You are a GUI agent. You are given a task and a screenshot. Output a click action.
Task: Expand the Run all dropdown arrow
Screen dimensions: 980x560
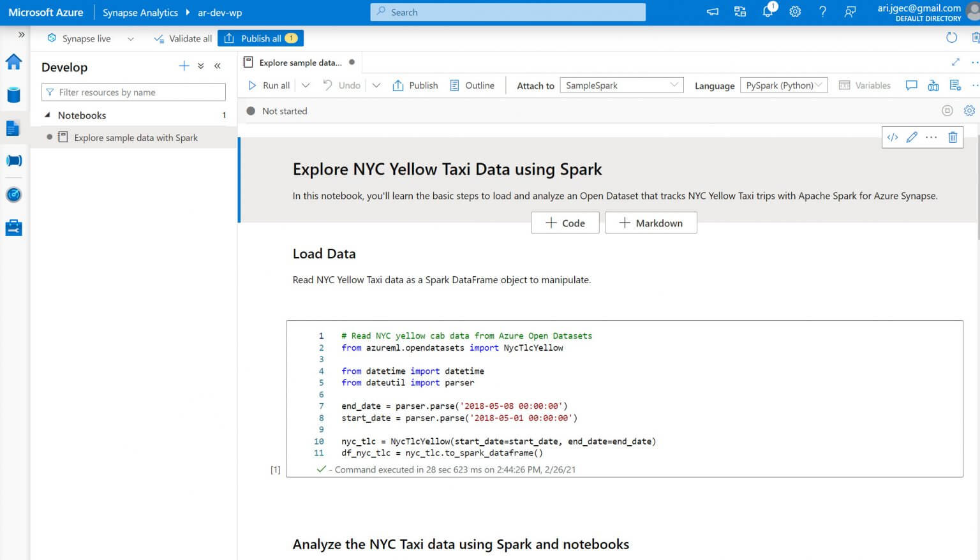pyautogui.click(x=305, y=85)
